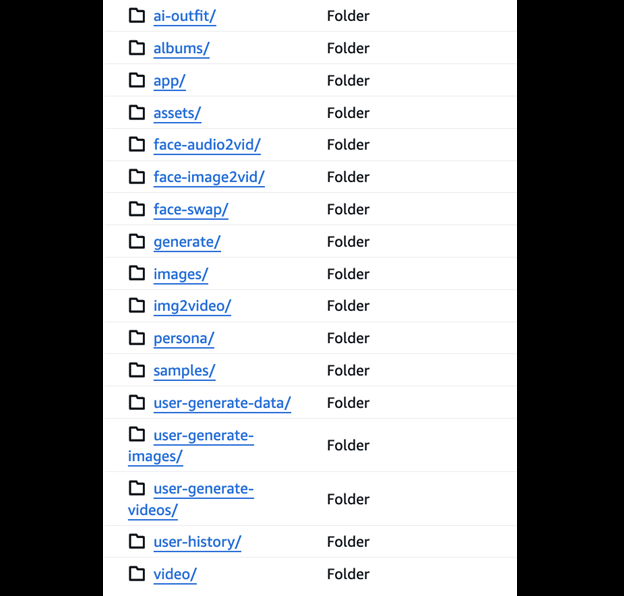Screen dimensions: 624x596
Task: Open the app/ folder link
Action: pos(169,81)
